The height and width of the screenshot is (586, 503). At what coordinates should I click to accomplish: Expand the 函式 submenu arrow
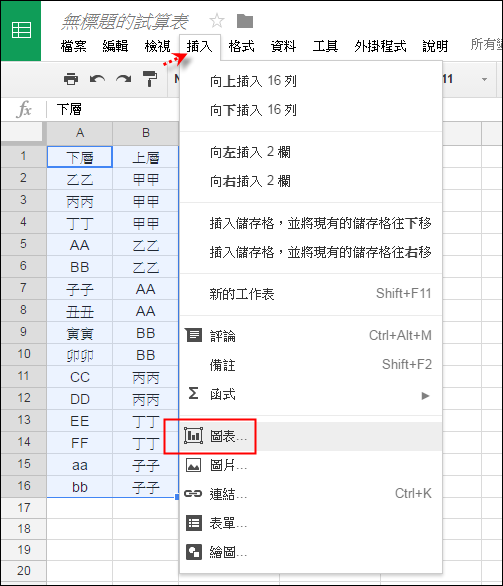point(425,395)
